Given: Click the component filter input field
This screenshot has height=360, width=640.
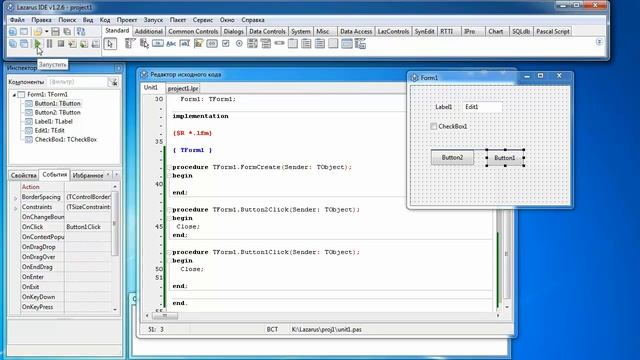Looking at the screenshot, I should 77,82.
